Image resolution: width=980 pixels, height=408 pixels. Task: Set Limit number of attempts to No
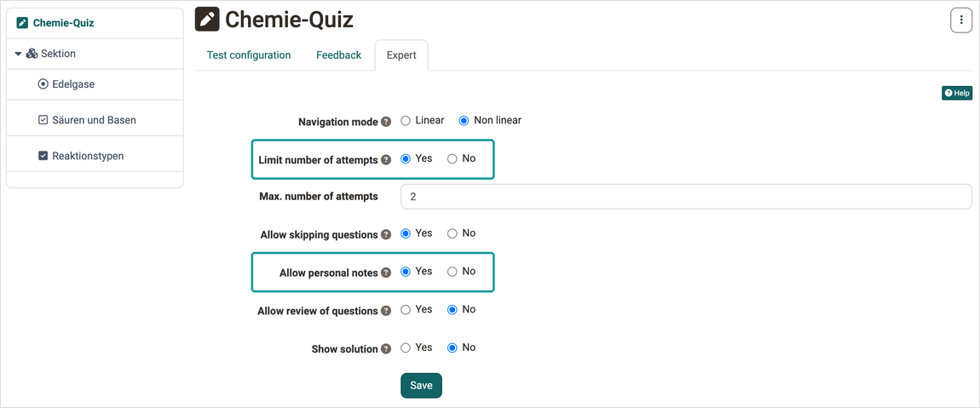[453, 158]
